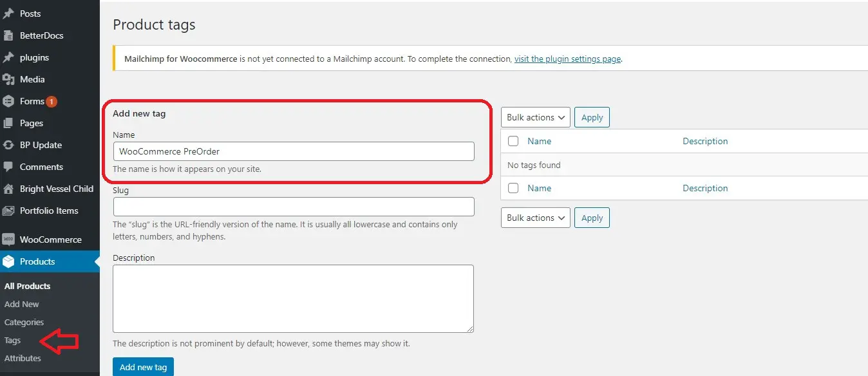Screen dimensions: 868x376
Task: Open Attributes in the Products submenu
Action: (23, 358)
